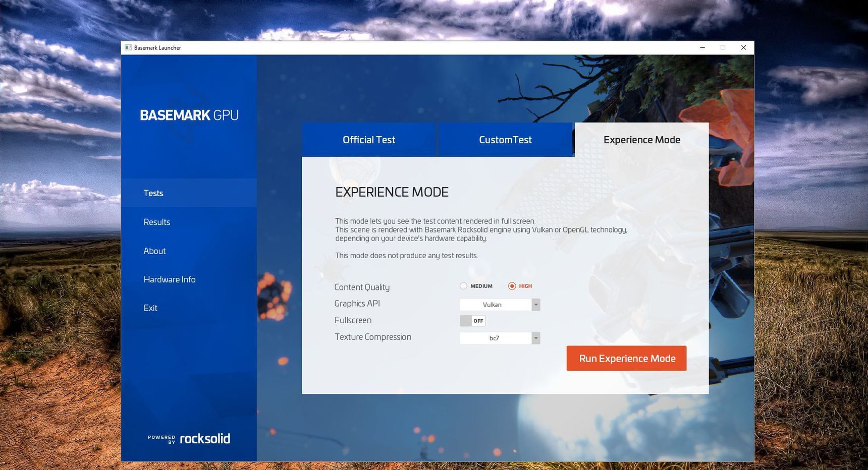Click the Graphics API label
This screenshot has height=470, width=868.
[x=357, y=304]
